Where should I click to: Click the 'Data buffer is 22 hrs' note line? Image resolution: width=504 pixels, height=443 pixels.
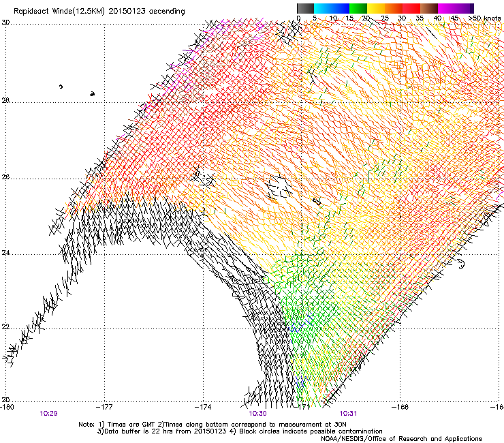pos(240,431)
